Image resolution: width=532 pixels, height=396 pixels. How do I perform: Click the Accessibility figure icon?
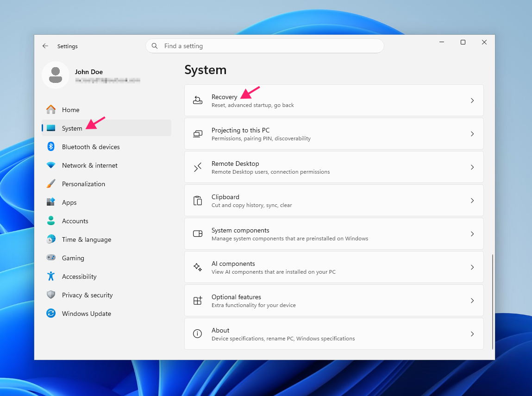51,276
